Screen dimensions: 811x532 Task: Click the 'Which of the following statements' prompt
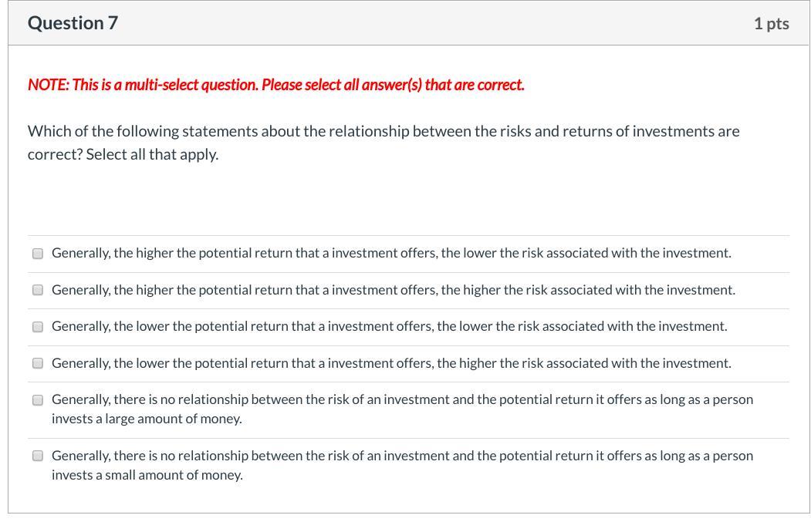[x=384, y=131]
